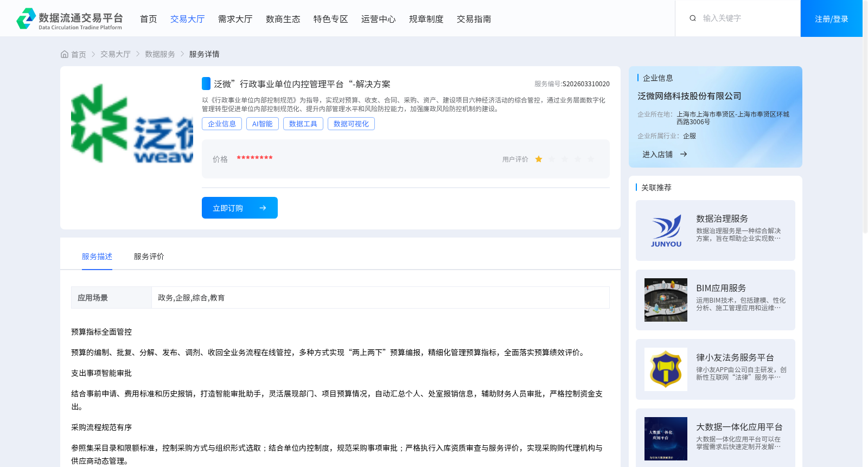Open 数商生态 navigation item
The height and width of the screenshot is (467, 868).
[283, 19]
